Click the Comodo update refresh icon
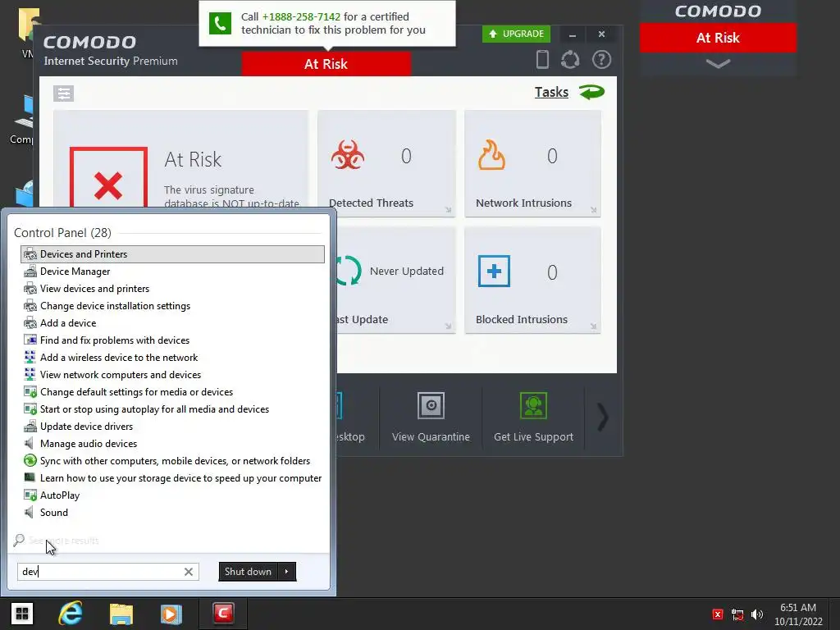 (x=570, y=59)
